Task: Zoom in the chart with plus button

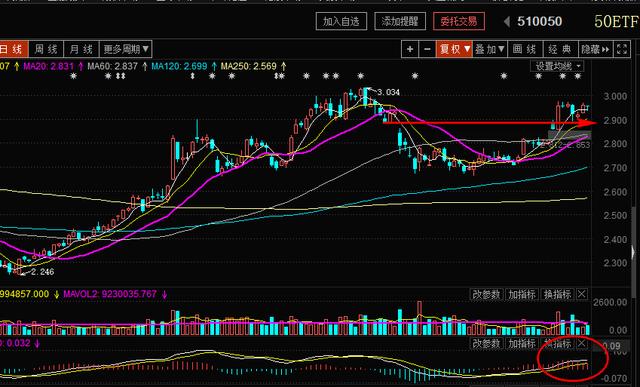Action: (x=410, y=49)
